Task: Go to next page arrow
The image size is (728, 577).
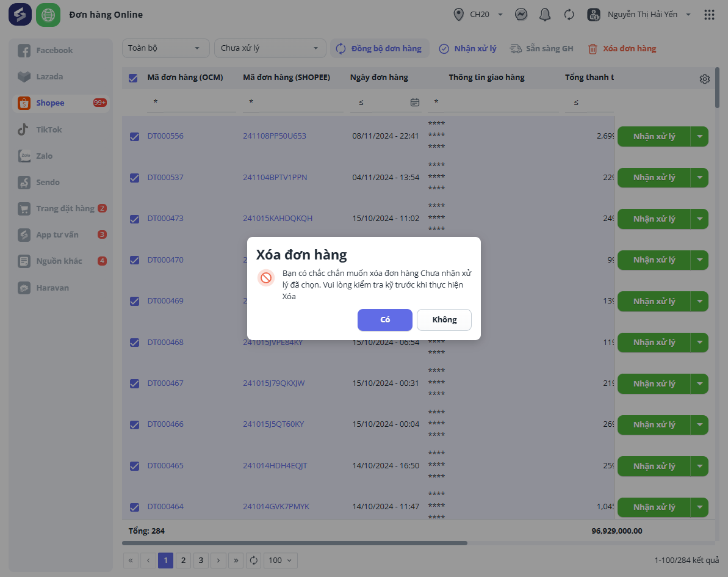Action: [x=218, y=561]
